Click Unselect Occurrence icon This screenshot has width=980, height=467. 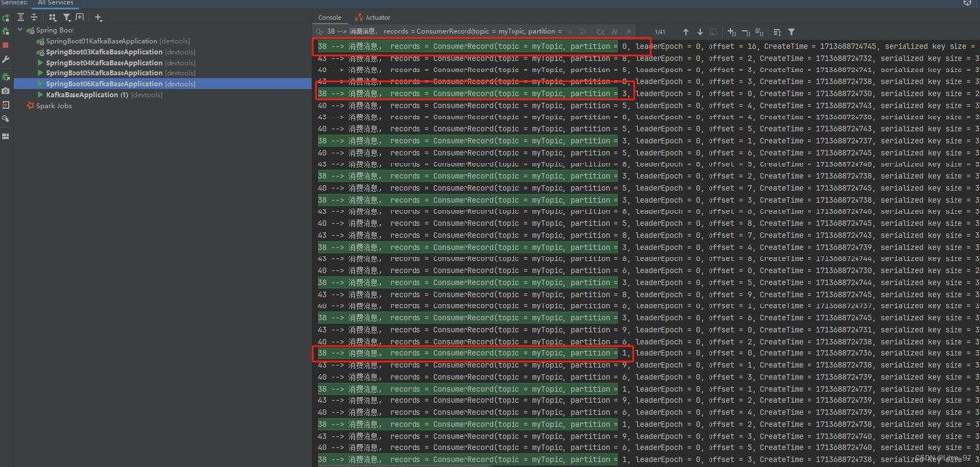point(746,32)
